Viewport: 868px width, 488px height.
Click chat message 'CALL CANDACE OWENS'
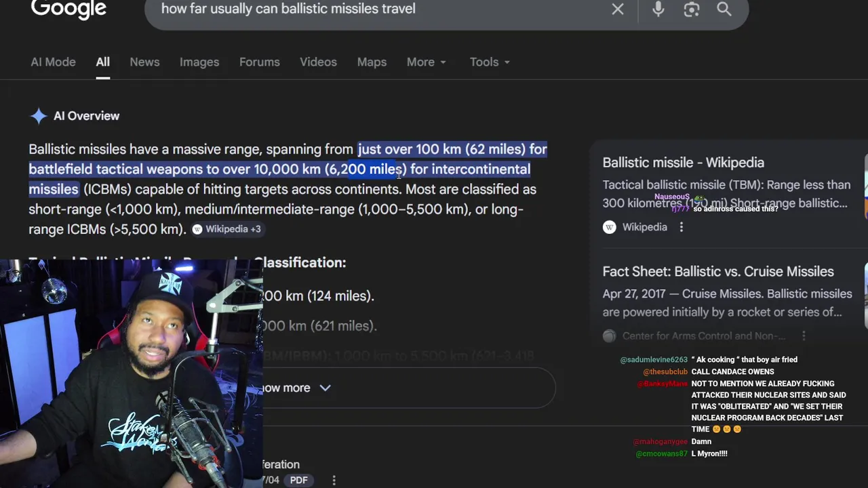pyautogui.click(x=732, y=372)
